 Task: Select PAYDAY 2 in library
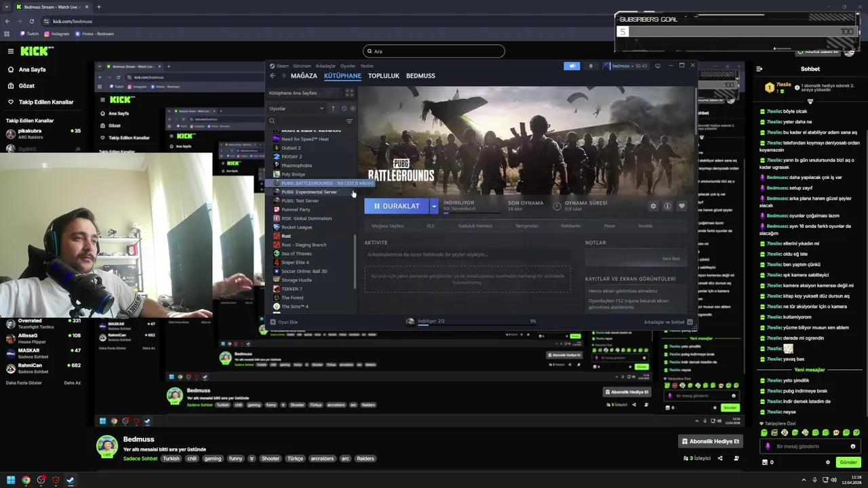tap(292, 157)
